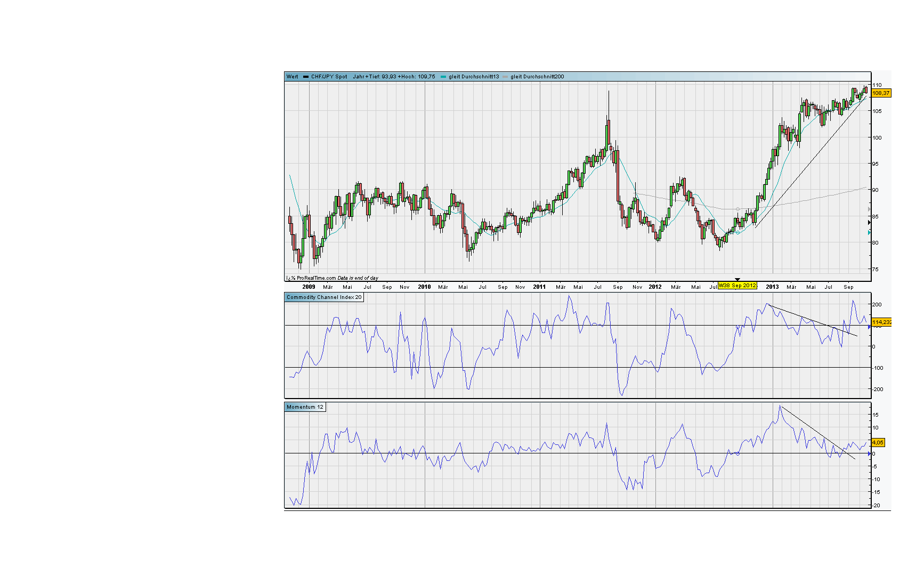Click the 2010 year label on time axis

pos(424,287)
